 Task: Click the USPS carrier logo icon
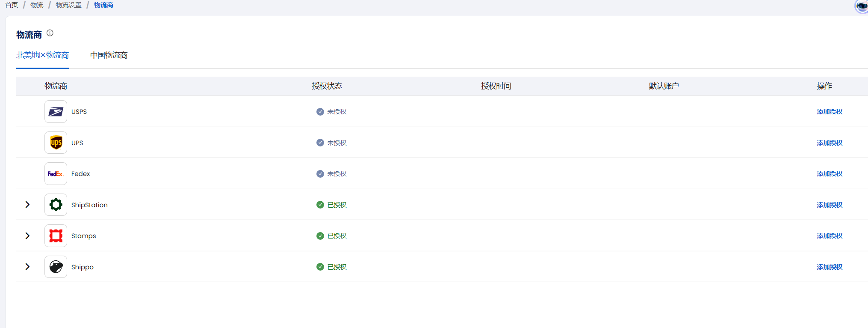click(x=56, y=112)
